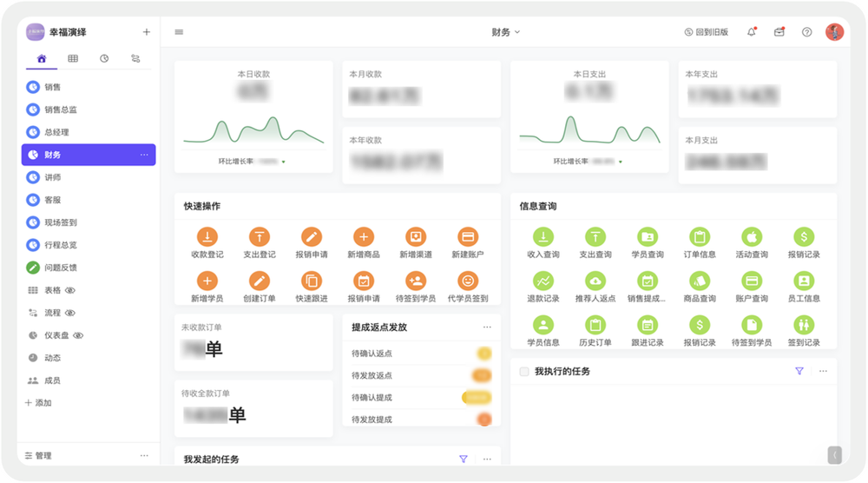Screen dimensions: 868x483
Task: Click the 新增商品 plus icon
Action: tap(364, 236)
